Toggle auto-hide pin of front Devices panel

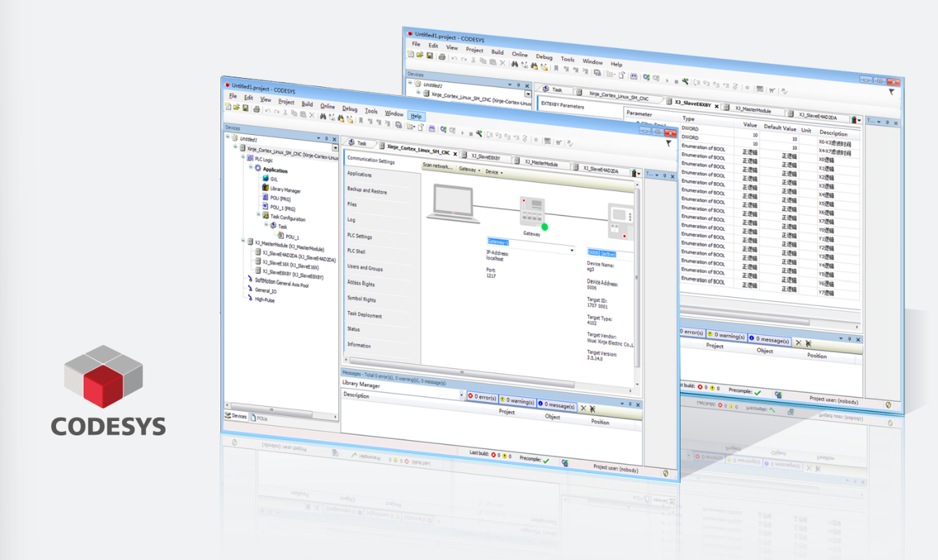pos(327,138)
